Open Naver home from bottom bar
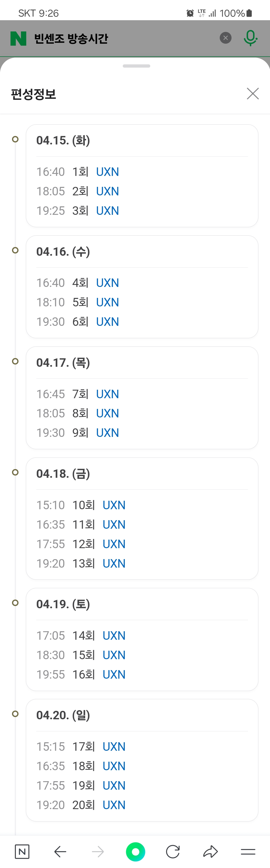This screenshot has height=868, width=270. coord(22,852)
